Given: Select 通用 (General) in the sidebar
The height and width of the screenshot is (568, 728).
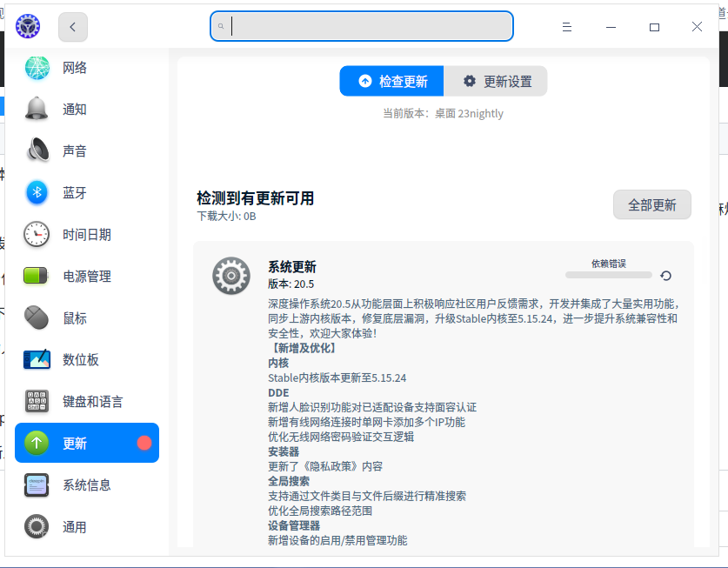Looking at the screenshot, I should point(36,526).
